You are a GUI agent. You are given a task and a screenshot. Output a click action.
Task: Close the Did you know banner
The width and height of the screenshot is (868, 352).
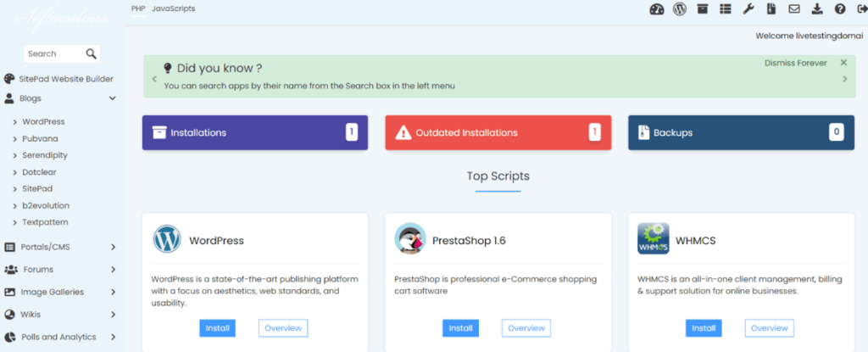tap(843, 63)
